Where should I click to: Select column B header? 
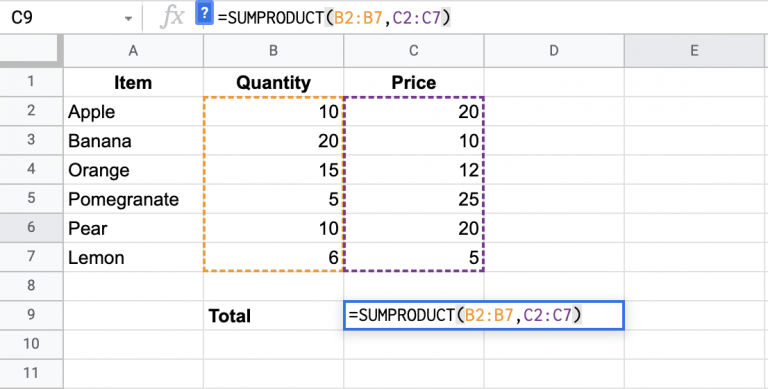(x=273, y=51)
